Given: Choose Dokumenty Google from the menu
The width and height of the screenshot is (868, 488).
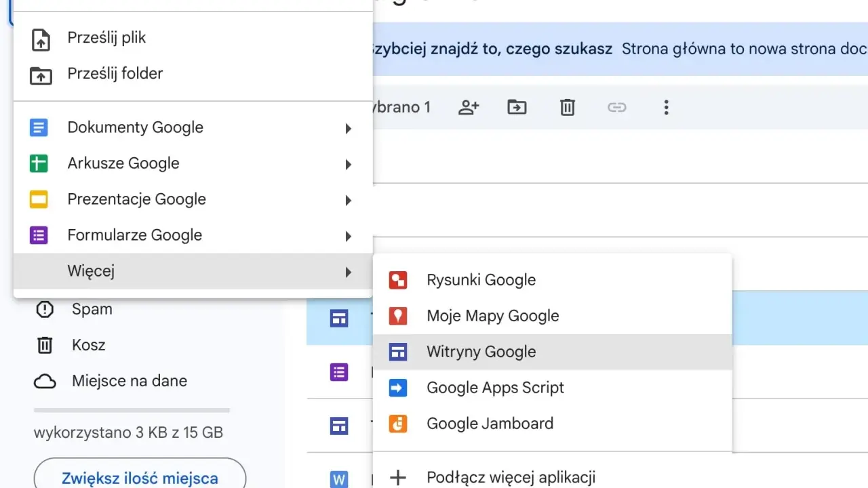Looking at the screenshot, I should tap(193, 127).
